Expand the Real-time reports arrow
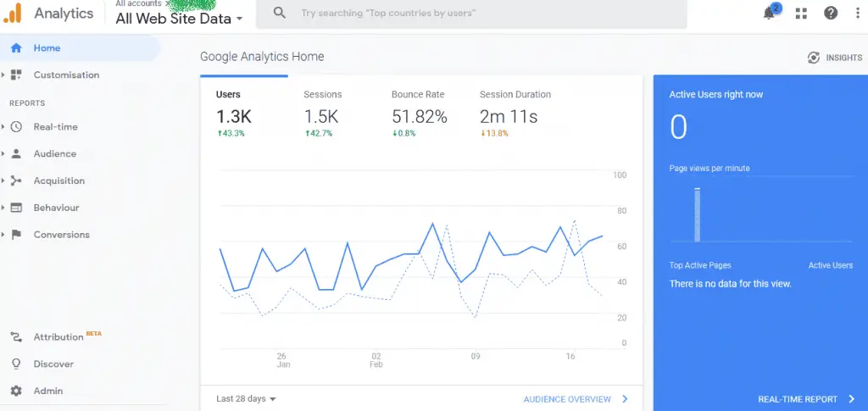This screenshot has width=868, height=411. [3, 126]
